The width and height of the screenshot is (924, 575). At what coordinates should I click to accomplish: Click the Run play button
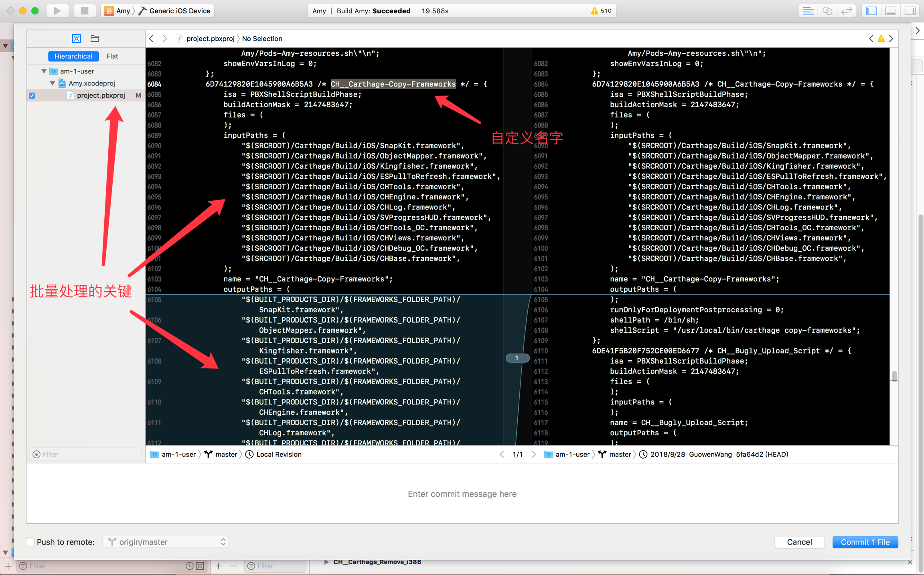coord(57,11)
